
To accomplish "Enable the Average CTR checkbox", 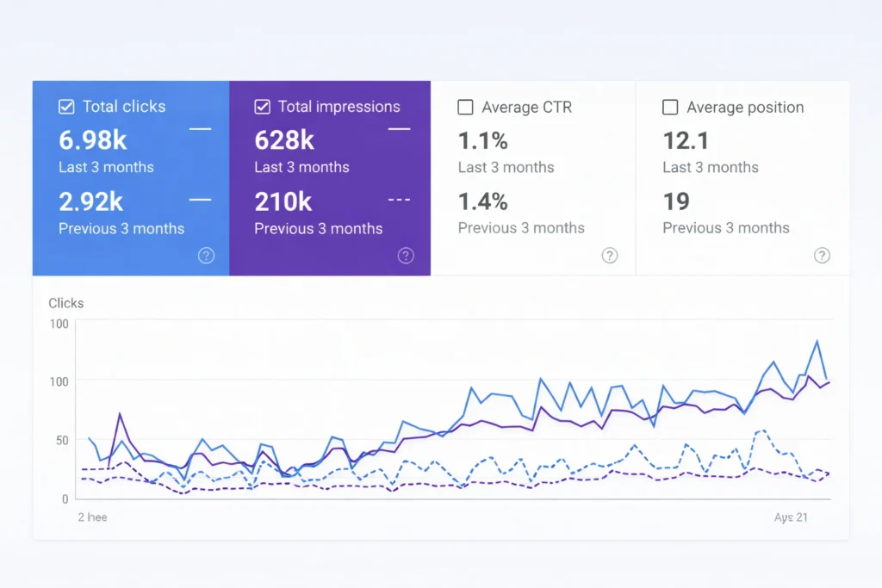I will coord(465,108).
